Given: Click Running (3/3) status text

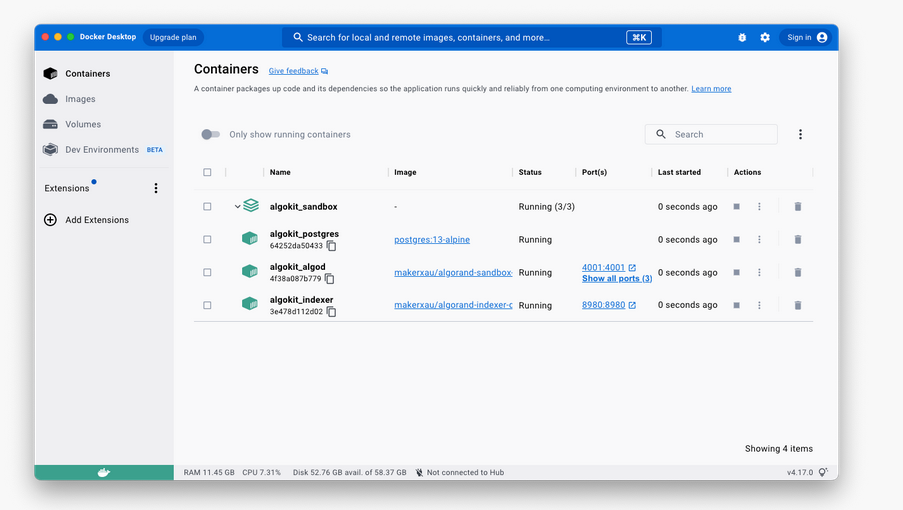Looking at the screenshot, I should [x=547, y=207].
